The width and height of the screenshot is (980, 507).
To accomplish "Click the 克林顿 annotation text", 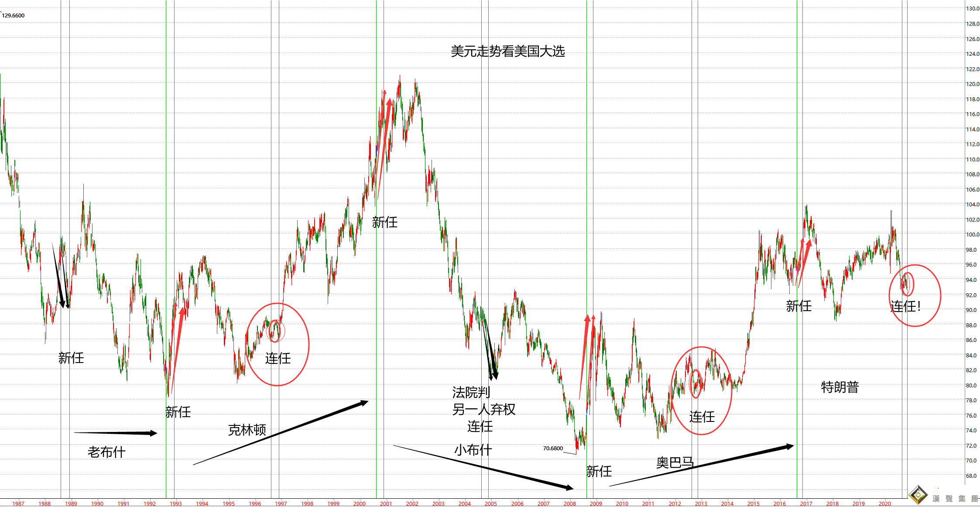I will [x=247, y=430].
